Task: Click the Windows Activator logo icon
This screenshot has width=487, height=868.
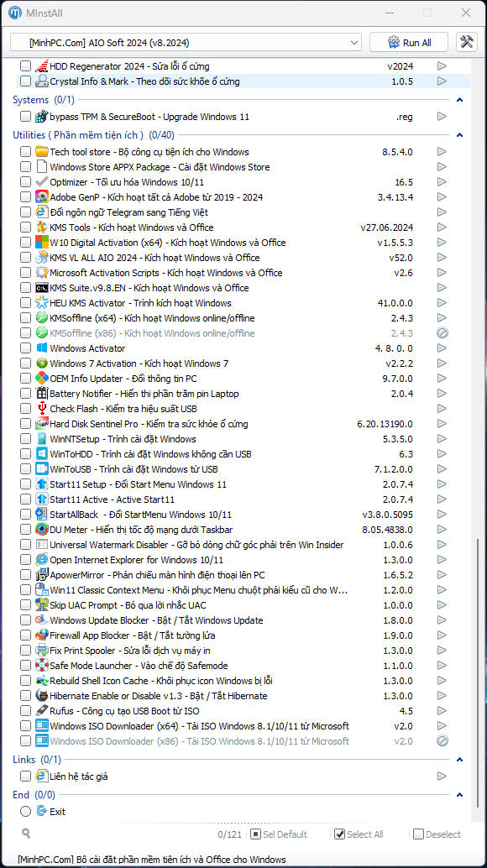Action: coord(41,348)
